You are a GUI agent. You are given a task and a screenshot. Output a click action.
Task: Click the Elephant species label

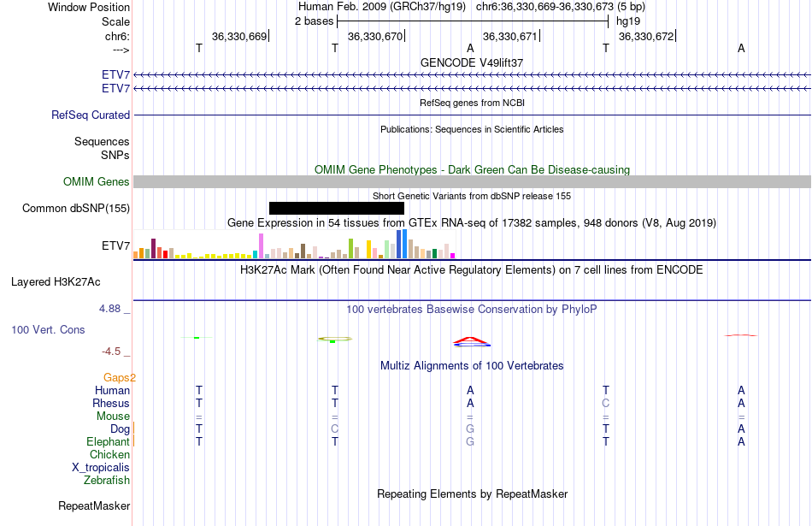tap(108, 441)
